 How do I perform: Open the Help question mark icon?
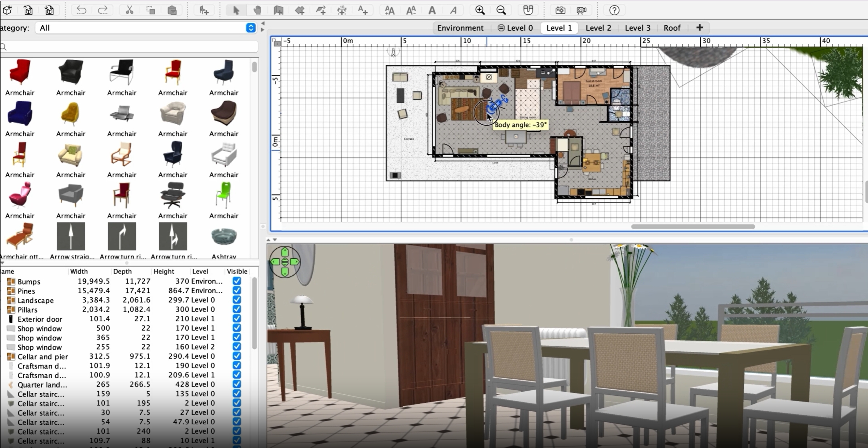(614, 10)
